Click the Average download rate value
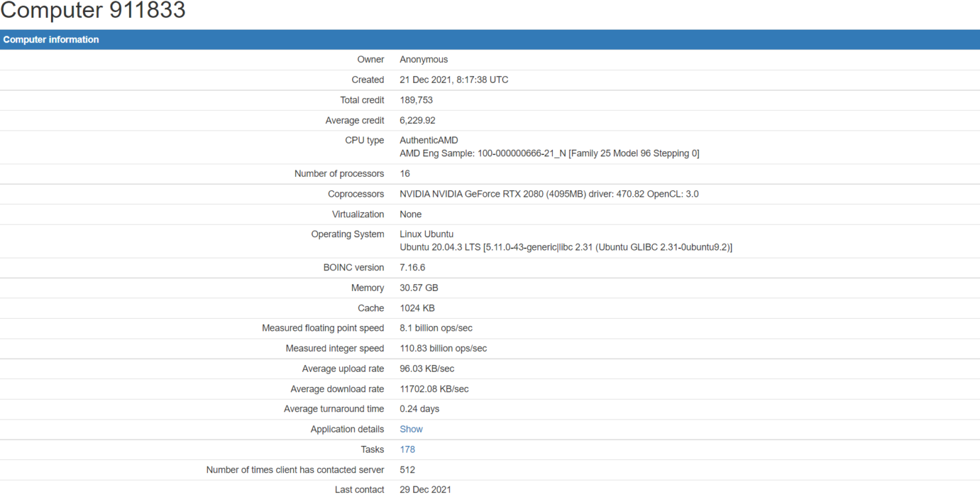980x497 pixels. click(x=434, y=389)
